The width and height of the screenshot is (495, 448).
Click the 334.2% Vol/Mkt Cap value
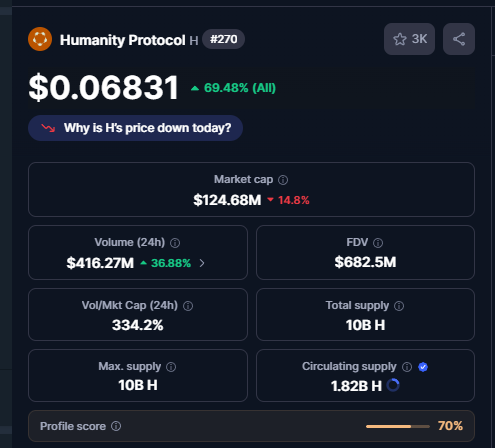click(x=138, y=325)
